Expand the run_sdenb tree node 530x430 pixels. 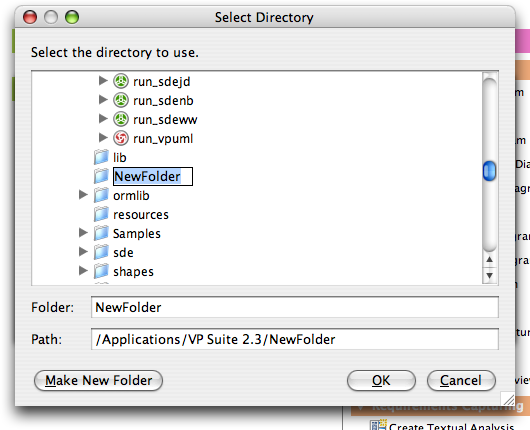point(103,99)
